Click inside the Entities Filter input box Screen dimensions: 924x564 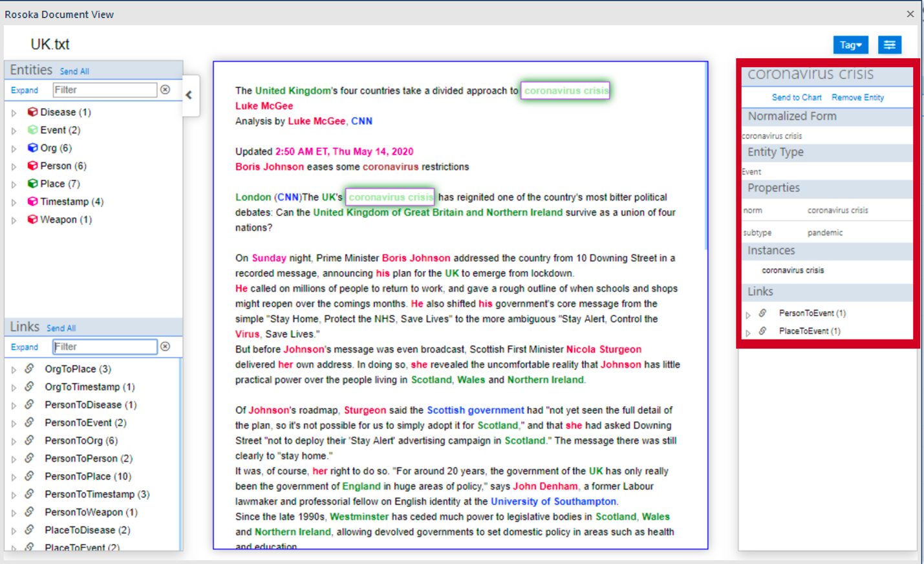click(x=103, y=89)
